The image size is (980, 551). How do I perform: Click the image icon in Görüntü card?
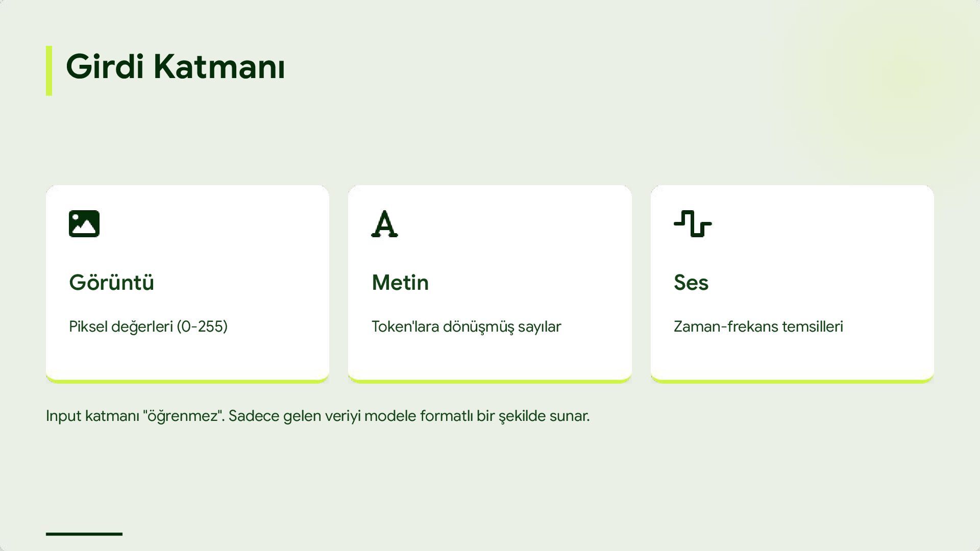[84, 224]
